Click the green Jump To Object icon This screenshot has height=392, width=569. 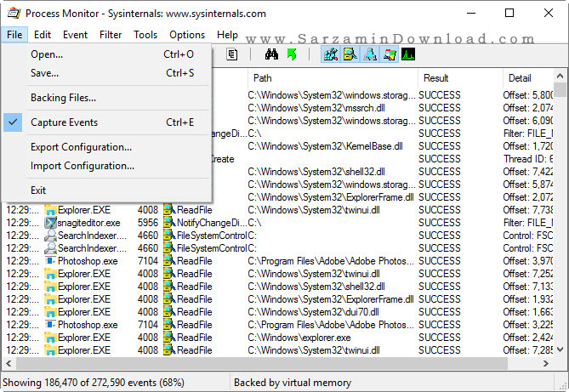(x=292, y=54)
